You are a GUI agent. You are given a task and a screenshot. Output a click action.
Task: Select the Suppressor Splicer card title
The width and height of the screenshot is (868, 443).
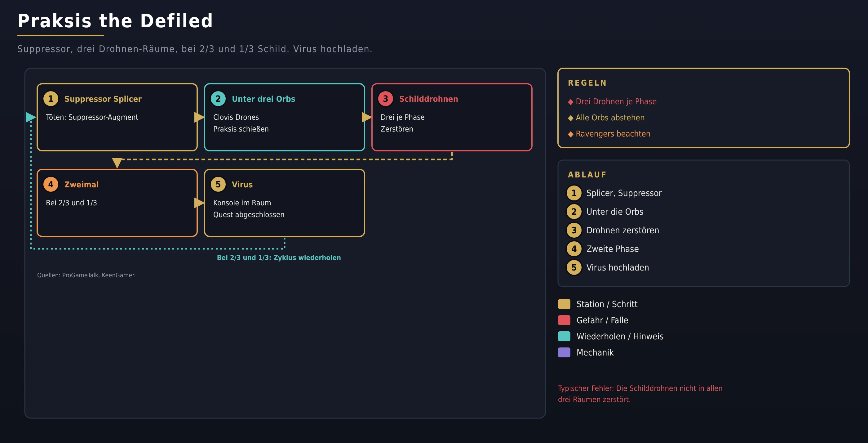[103, 99]
